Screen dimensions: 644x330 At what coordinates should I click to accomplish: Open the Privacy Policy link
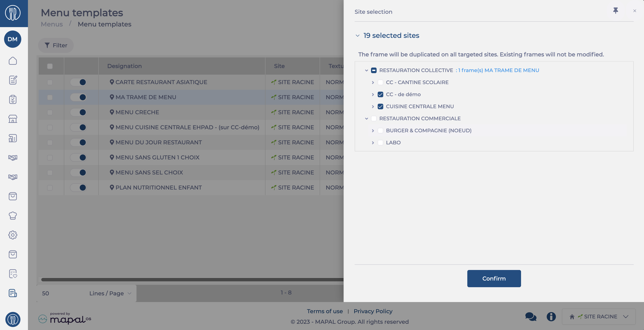pos(373,311)
